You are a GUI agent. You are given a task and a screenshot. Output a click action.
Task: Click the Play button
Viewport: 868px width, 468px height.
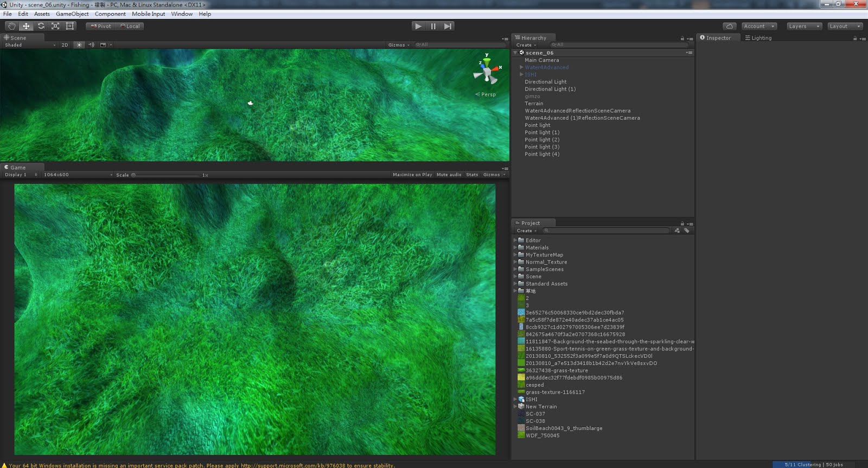tap(418, 26)
